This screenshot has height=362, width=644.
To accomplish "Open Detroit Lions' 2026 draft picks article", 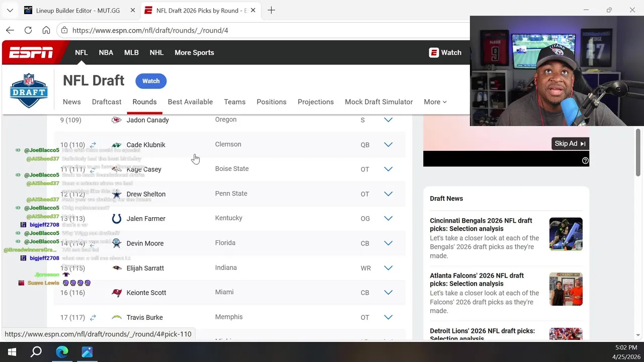I will (482, 335).
